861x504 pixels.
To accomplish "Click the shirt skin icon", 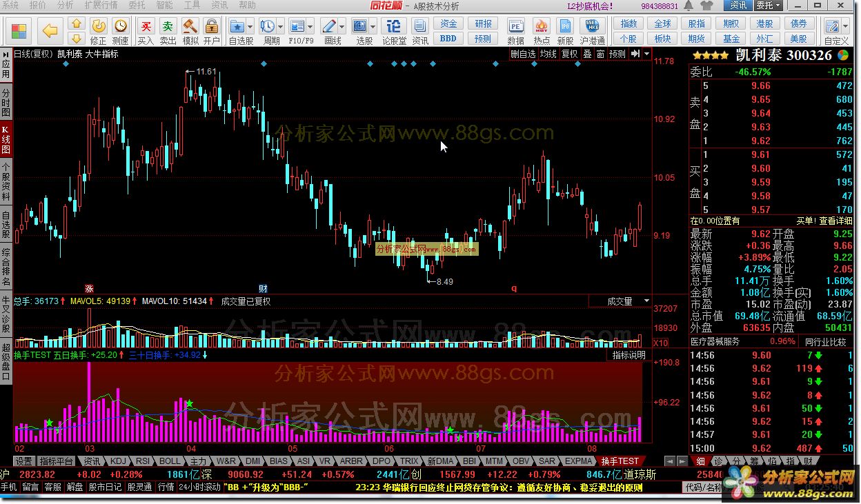I will point(706,6).
